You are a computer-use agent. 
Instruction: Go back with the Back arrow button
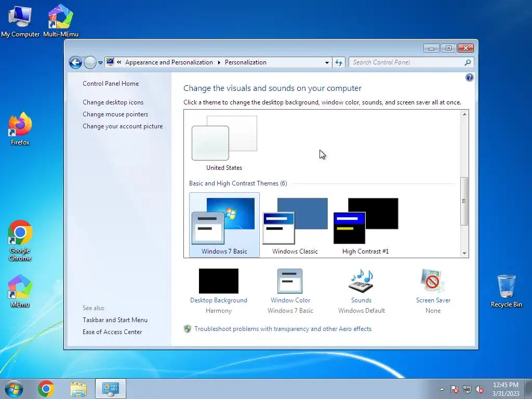75,62
